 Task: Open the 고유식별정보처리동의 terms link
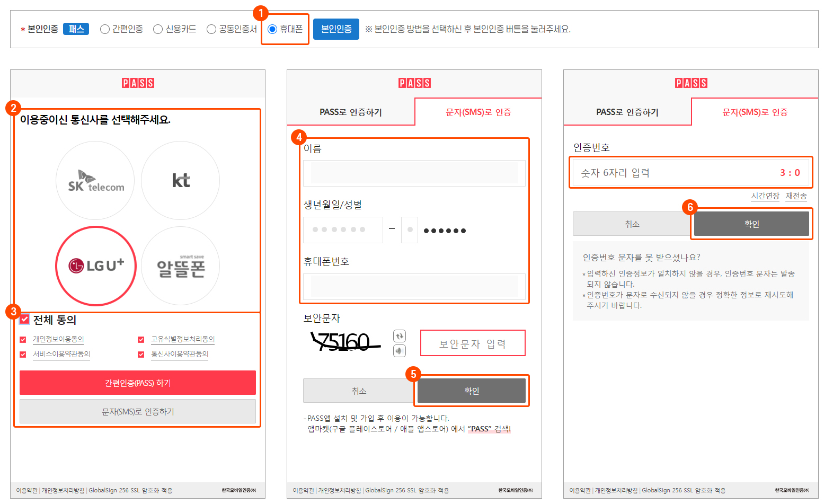(x=183, y=339)
